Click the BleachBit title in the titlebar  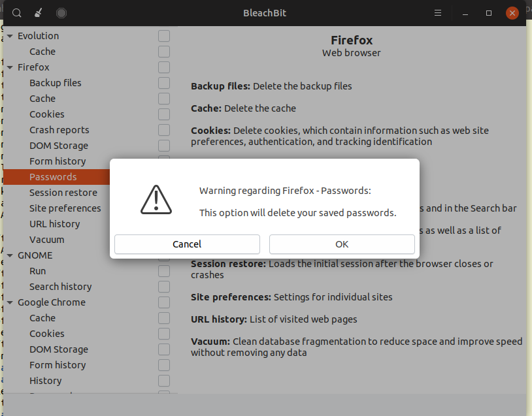(264, 12)
